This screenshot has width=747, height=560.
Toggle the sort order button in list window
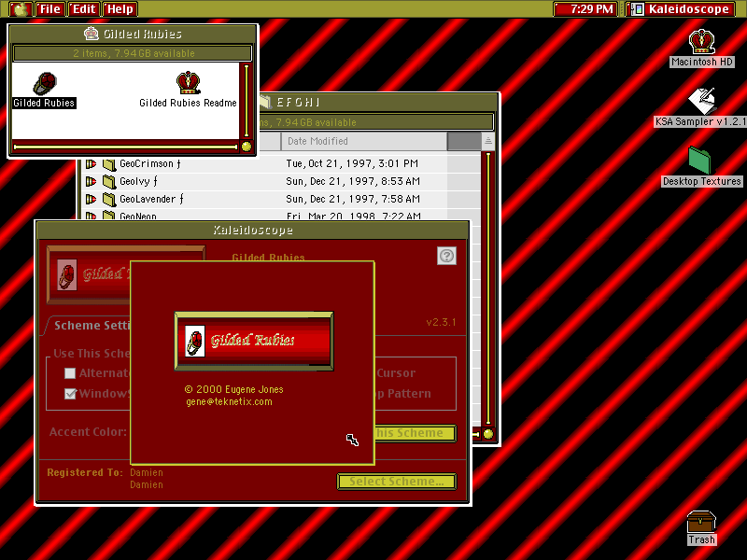(x=487, y=141)
